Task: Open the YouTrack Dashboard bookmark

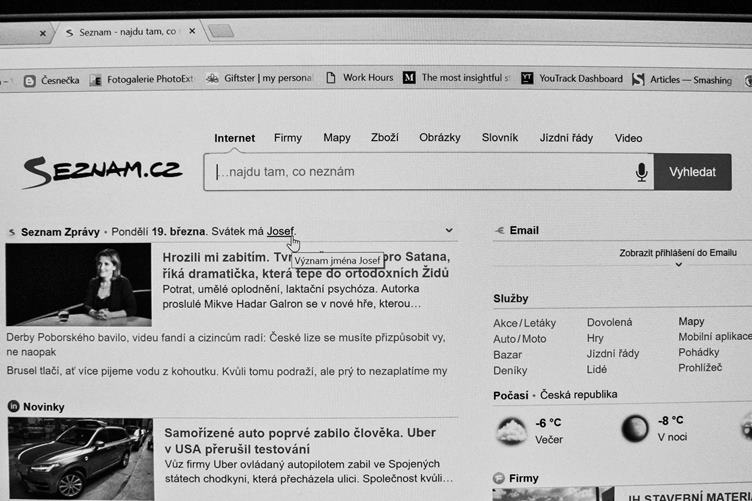Action: coord(572,78)
